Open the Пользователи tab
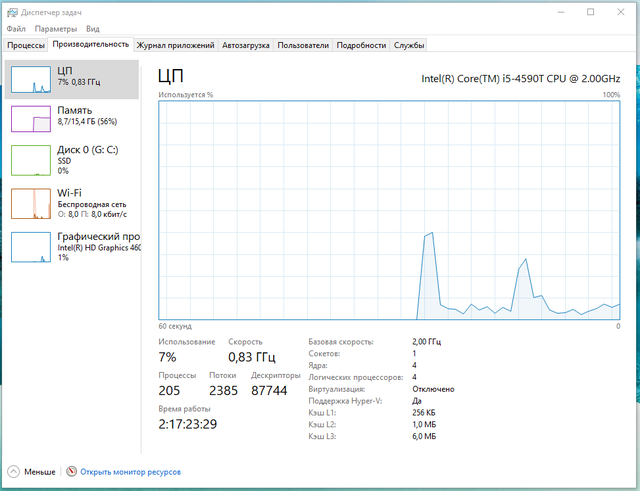 point(303,45)
